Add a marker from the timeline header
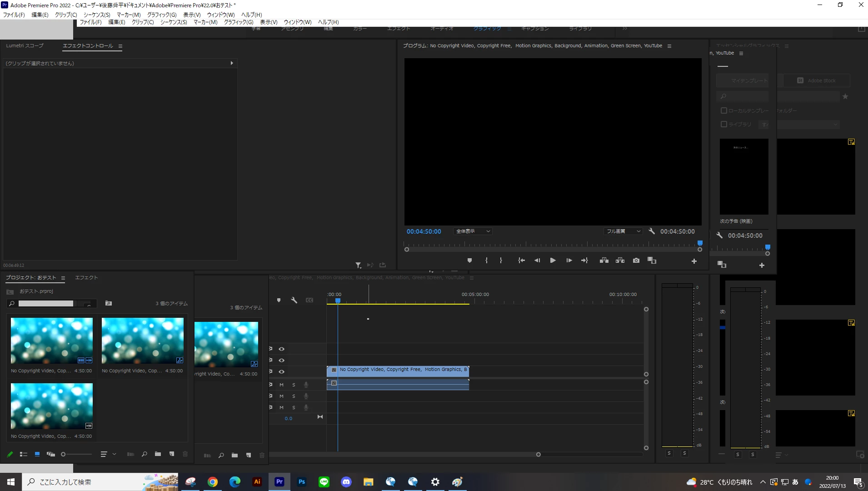868x491 pixels. pos(279,300)
